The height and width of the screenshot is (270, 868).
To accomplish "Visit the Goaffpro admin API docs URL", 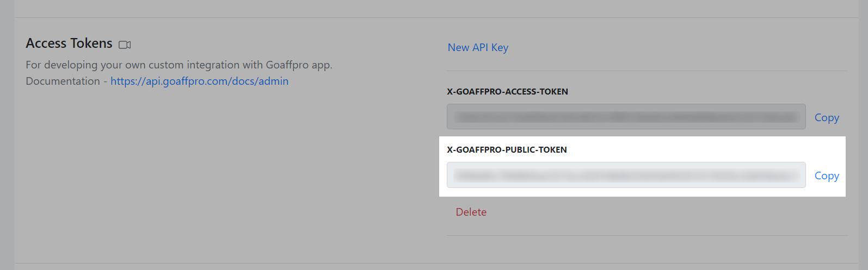I will coord(199,81).
